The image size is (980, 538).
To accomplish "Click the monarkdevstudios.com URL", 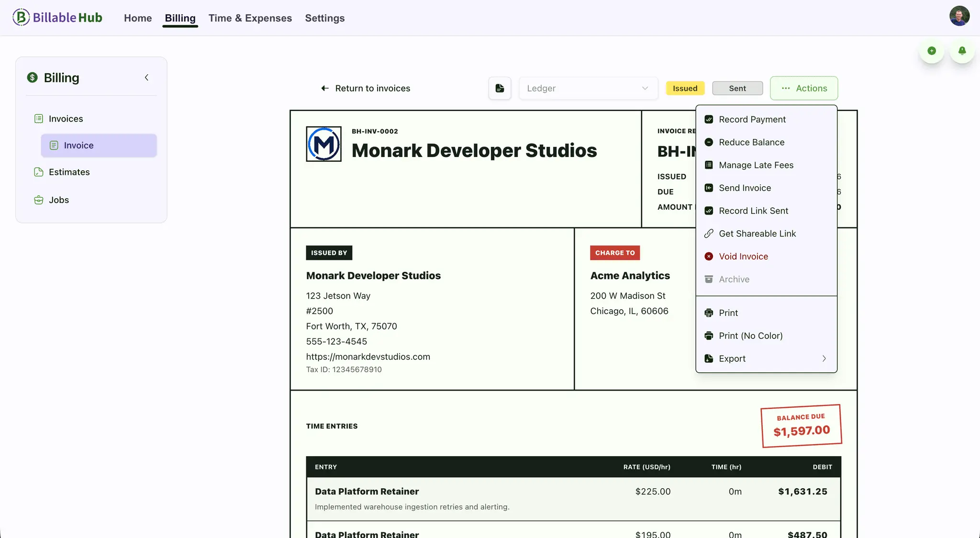I will tap(368, 357).
